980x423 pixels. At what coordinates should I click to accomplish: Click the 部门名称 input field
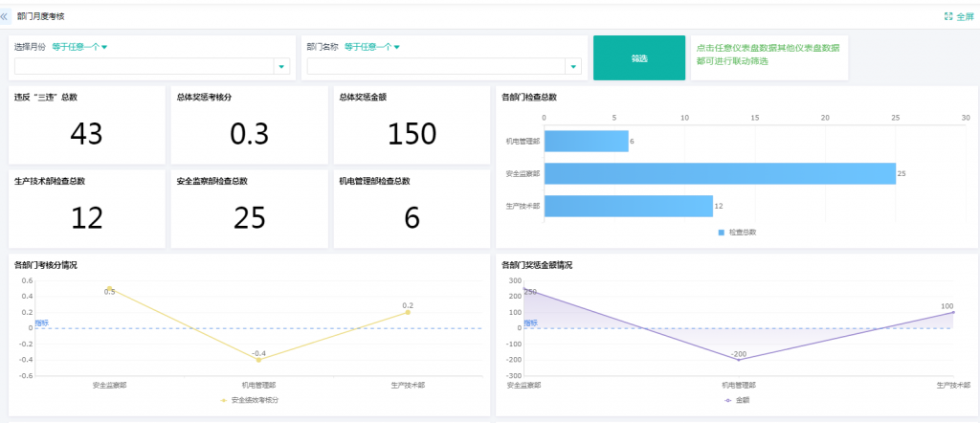(436, 66)
